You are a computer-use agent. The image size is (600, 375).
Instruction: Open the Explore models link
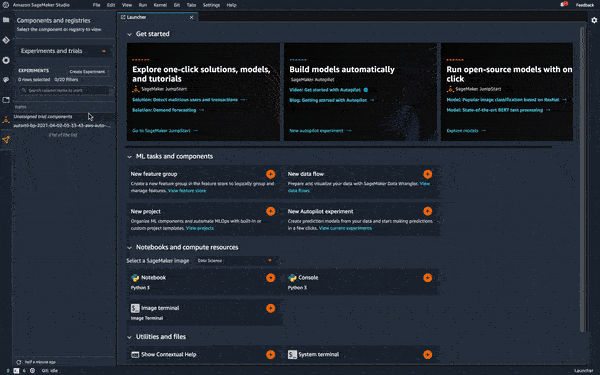click(x=466, y=130)
